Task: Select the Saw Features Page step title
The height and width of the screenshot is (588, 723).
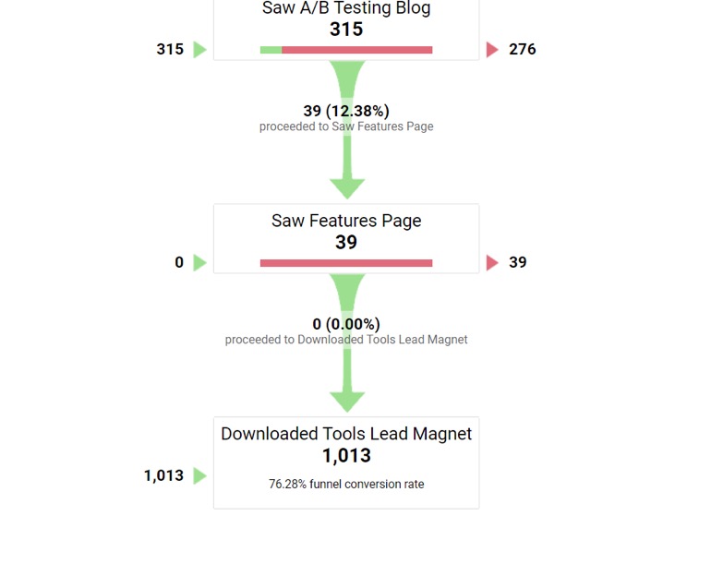Action: (x=346, y=221)
